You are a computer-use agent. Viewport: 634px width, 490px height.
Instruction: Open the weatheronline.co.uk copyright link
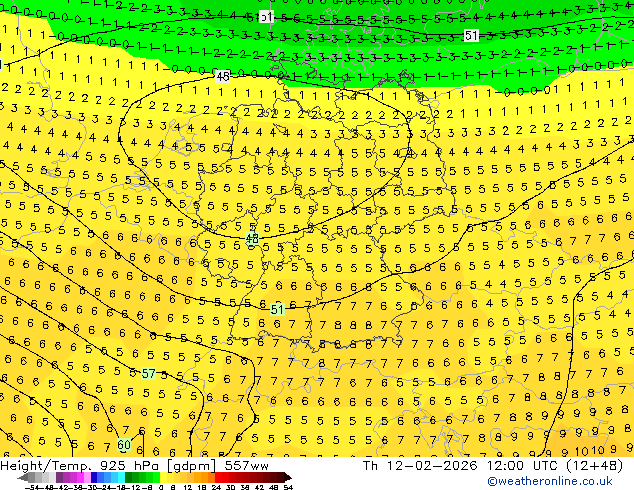pyautogui.click(x=550, y=481)
